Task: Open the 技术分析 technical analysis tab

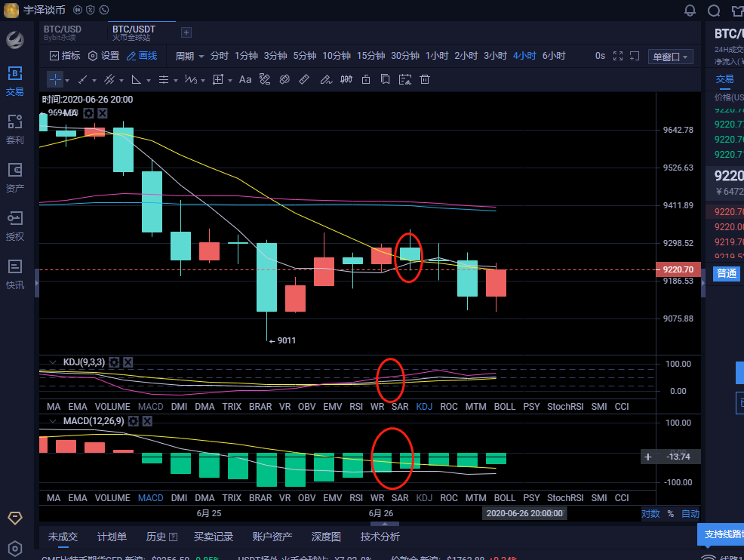Action: [380, 537]
